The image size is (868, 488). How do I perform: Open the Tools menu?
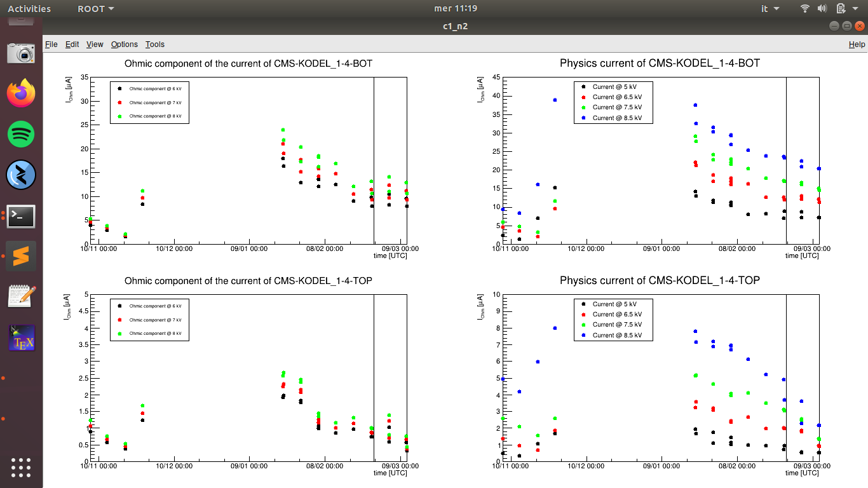154,44
